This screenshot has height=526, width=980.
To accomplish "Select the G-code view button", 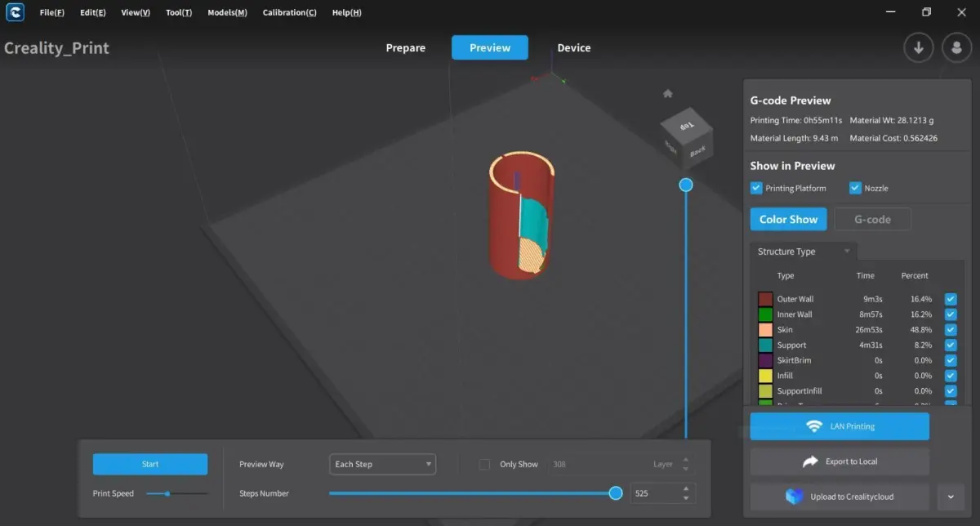I will tap(872, 219).
